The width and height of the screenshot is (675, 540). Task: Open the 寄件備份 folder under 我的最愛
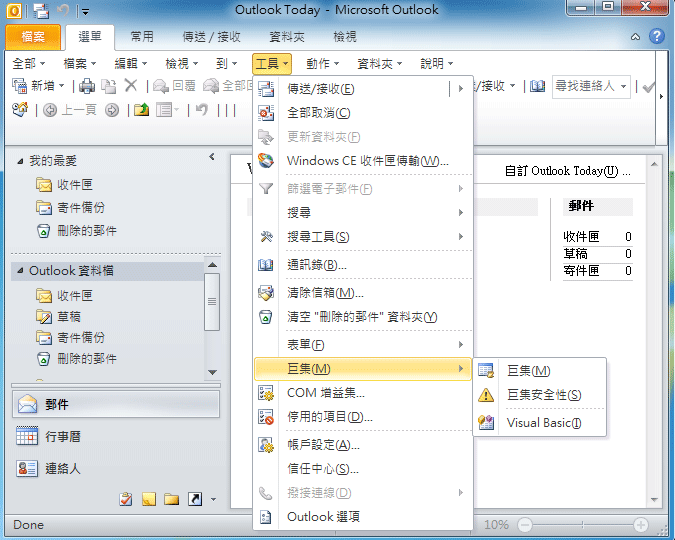(x=70, y=208)
